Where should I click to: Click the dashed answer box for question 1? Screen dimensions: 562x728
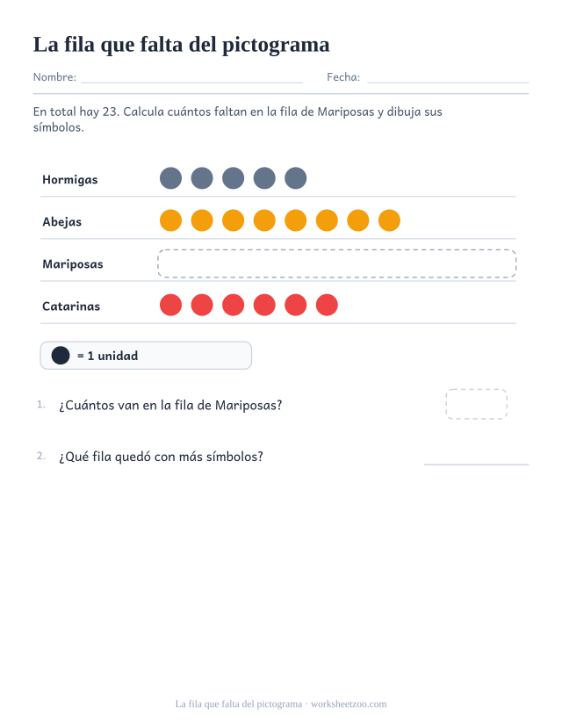click(476, 404)
